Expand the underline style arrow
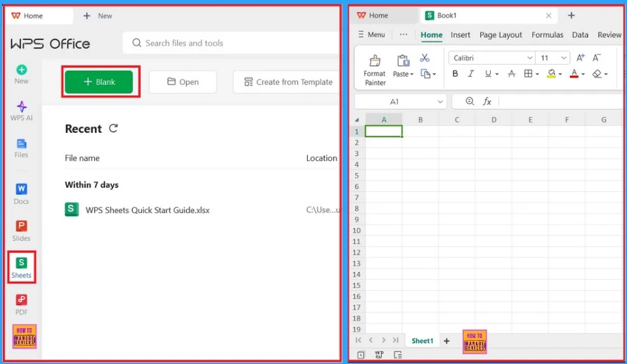 497,74
